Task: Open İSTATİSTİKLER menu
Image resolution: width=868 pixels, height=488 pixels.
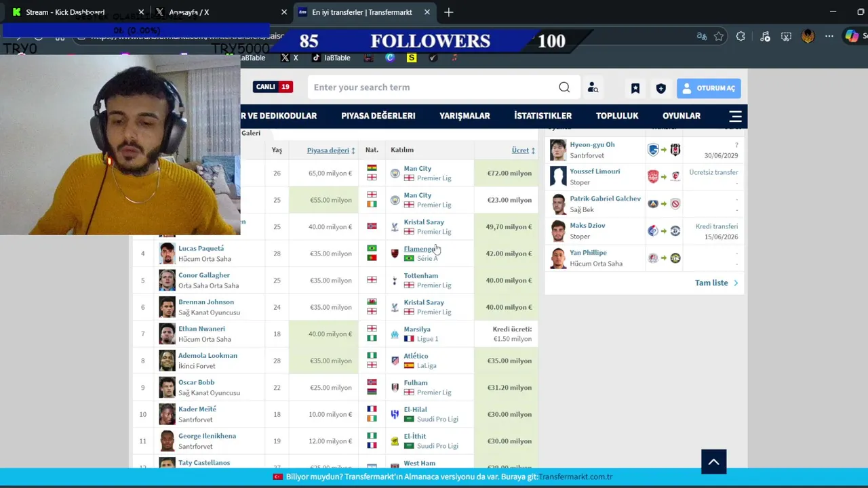Action: point(542,116)
